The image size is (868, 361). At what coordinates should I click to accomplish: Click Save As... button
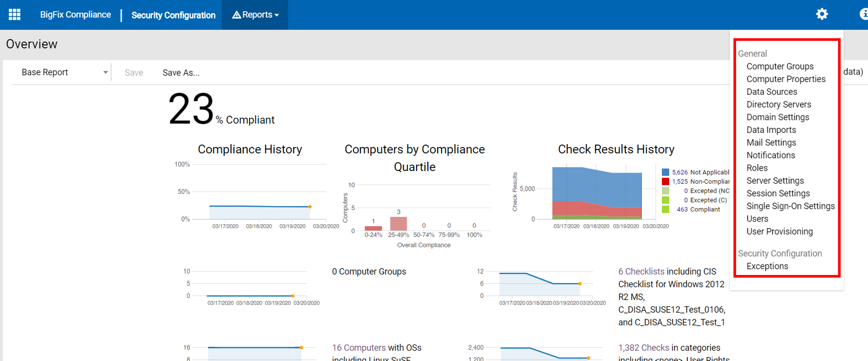click(181, 73)
